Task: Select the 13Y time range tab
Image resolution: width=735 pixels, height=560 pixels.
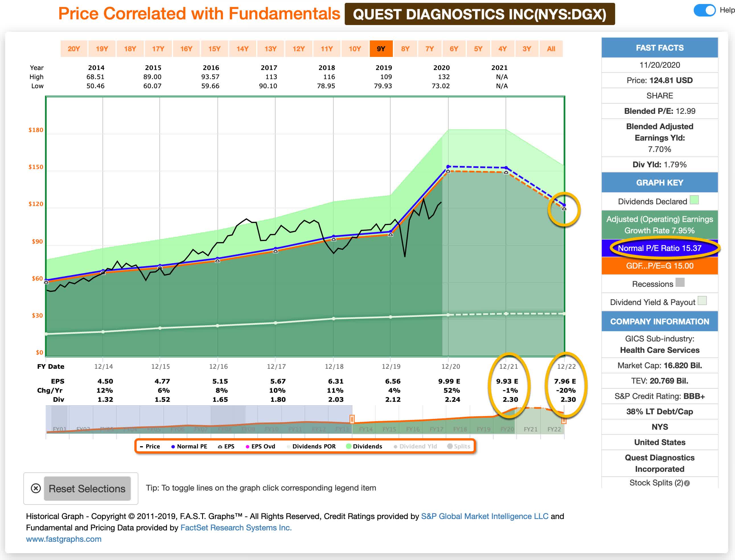Action: [270, 49]
